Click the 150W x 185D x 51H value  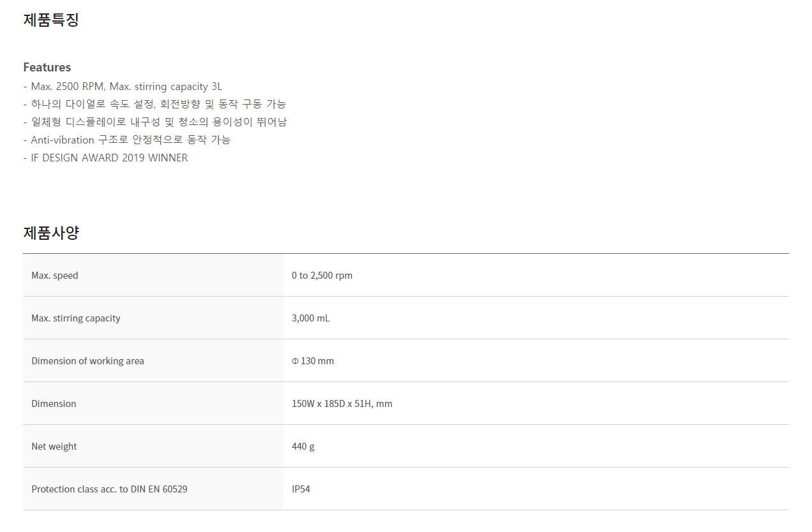coord(342,404)
